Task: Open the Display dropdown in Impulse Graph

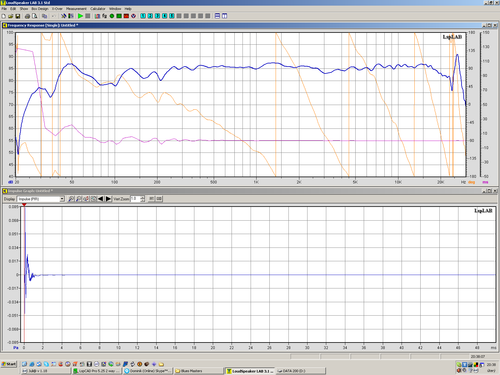Action: tap(62, 199)
